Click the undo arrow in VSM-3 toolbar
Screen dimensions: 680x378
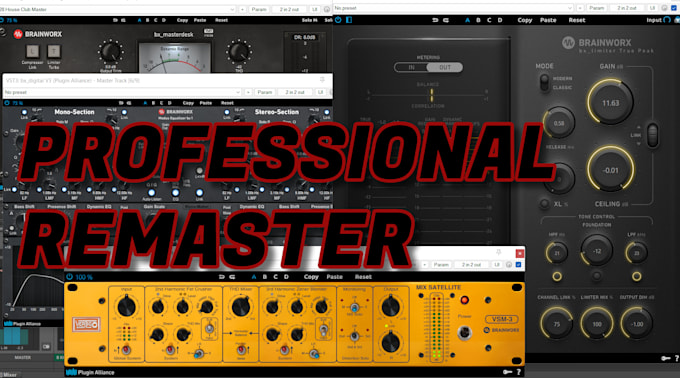[x=222, y=277]
